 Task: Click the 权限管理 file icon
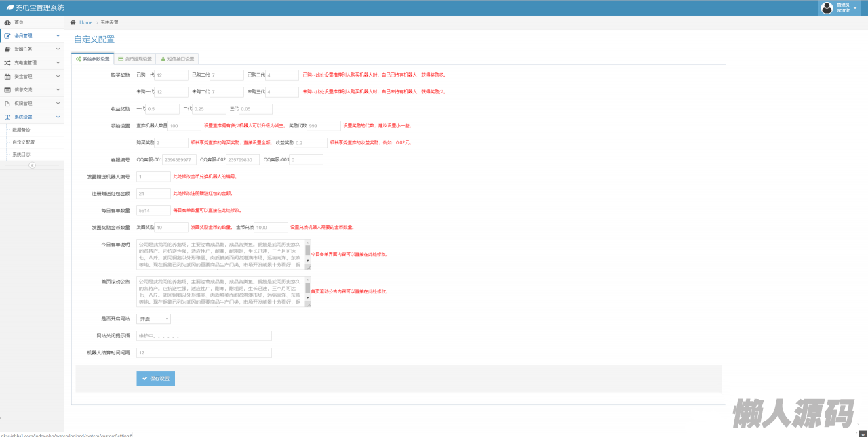pos(7,104)
